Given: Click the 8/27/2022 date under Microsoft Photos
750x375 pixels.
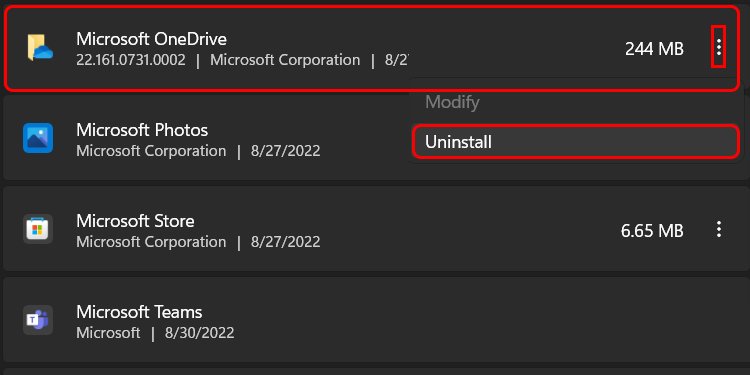Looking at the screenshot, I should click(286, 151).
